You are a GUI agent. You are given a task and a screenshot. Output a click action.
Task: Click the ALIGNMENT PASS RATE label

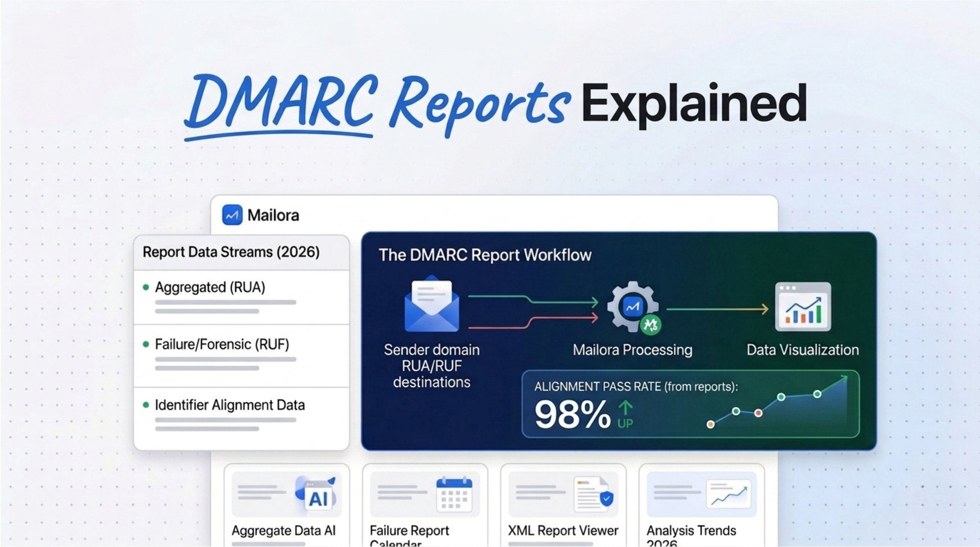click(636, 387)
